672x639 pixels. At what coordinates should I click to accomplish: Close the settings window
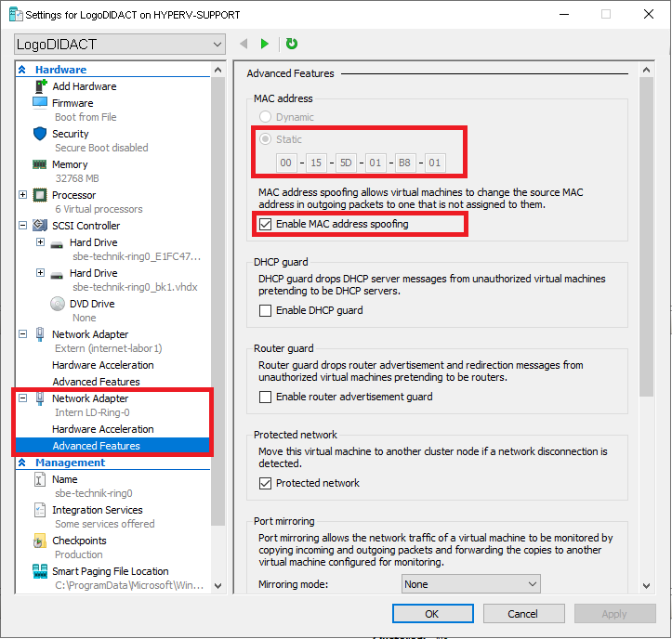pos(649,14)
